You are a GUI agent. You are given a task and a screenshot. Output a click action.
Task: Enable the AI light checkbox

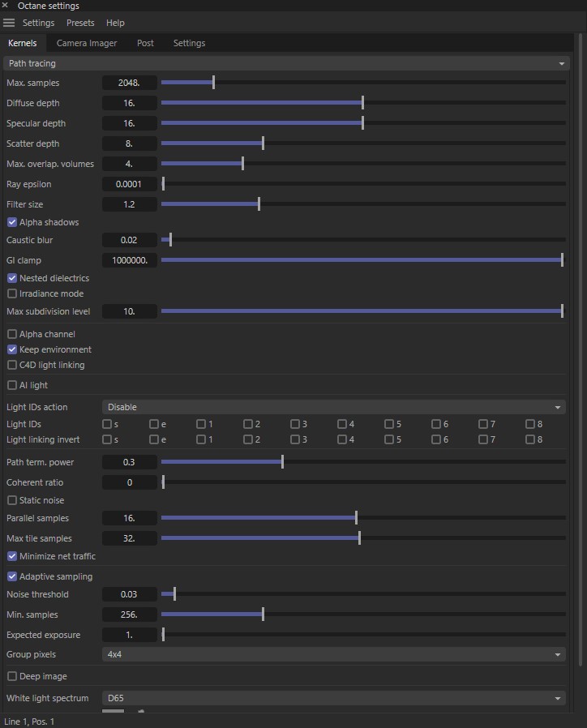tap(12, 385)
